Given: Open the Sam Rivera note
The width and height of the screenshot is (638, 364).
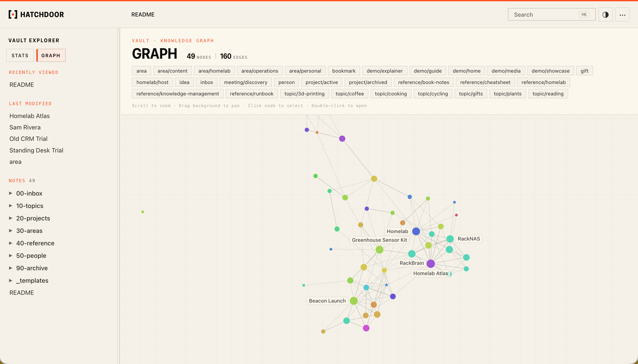Looking at the screenshot, I should point(25,128).
